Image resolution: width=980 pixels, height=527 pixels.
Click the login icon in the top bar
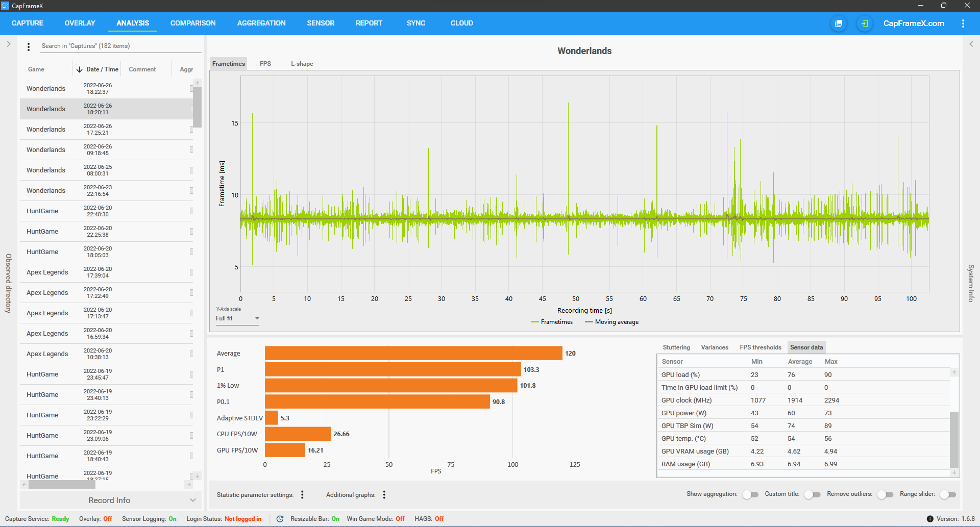pyautogui.click(x=864, y=23)
